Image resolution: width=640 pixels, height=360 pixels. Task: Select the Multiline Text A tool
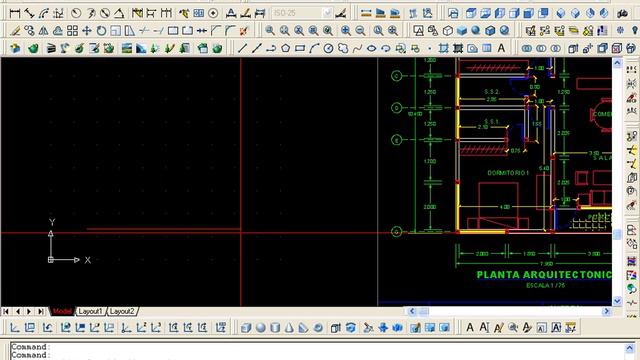[501, 49]
